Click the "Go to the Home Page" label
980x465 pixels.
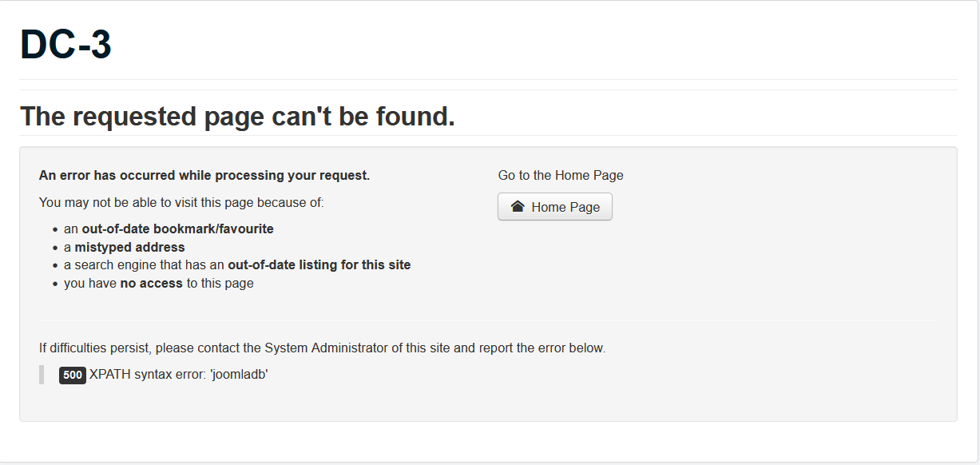click(x=561, y=175)
